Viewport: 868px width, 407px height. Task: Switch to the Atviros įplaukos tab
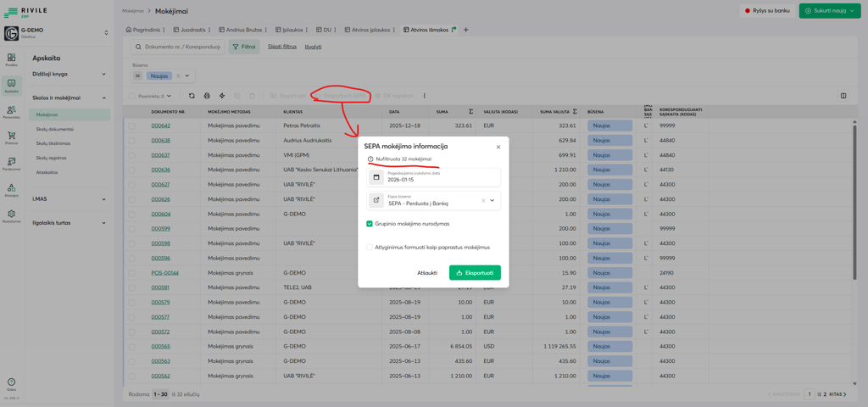point(370,30)
